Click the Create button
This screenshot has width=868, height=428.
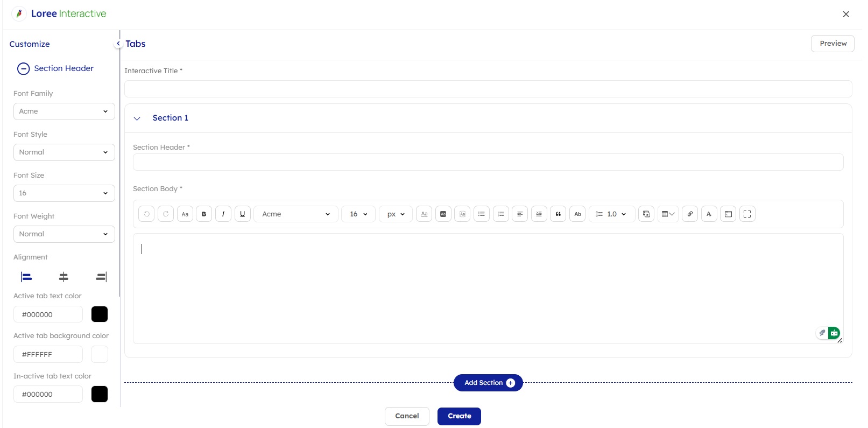tap(459, 416)
